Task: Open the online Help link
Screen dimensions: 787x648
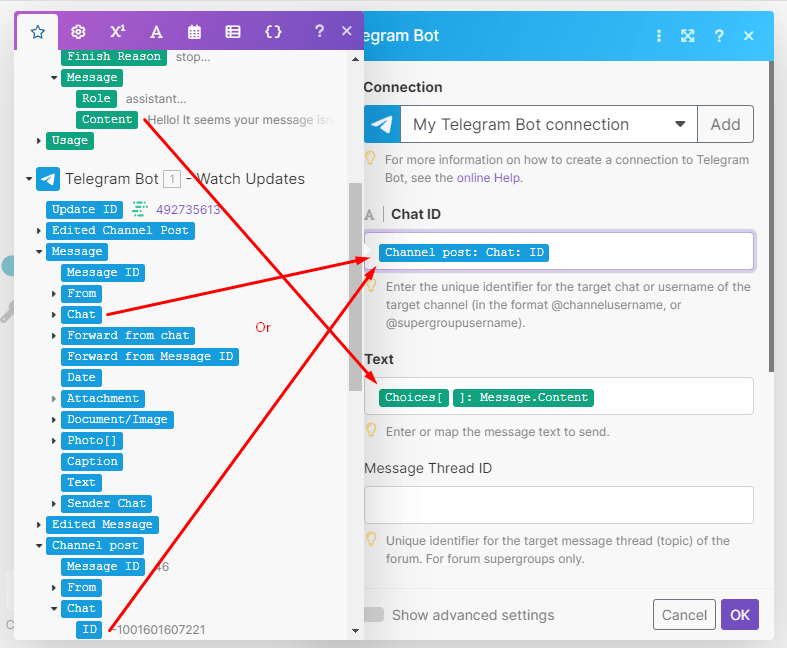Action: click(489, 178)
